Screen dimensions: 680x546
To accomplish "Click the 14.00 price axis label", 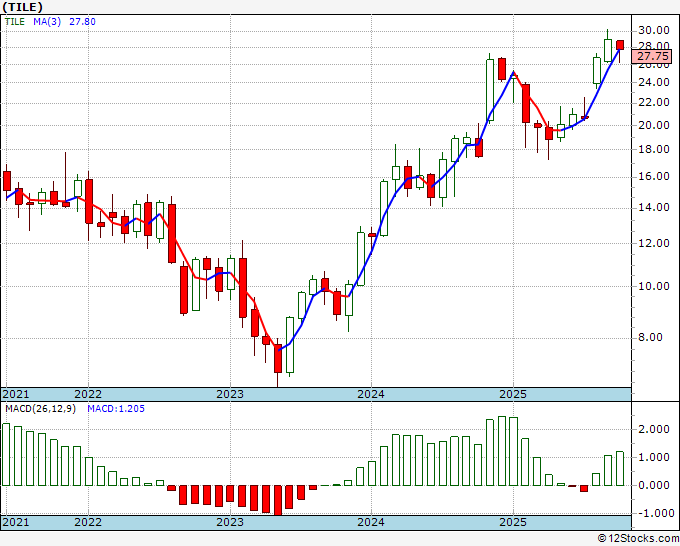I will 653,207.
